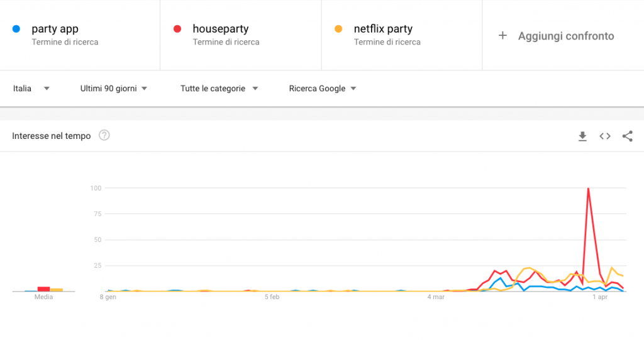Viewport: 644px width, 340px height.
Task: Download the interest over time data
Action: point(582,136)
